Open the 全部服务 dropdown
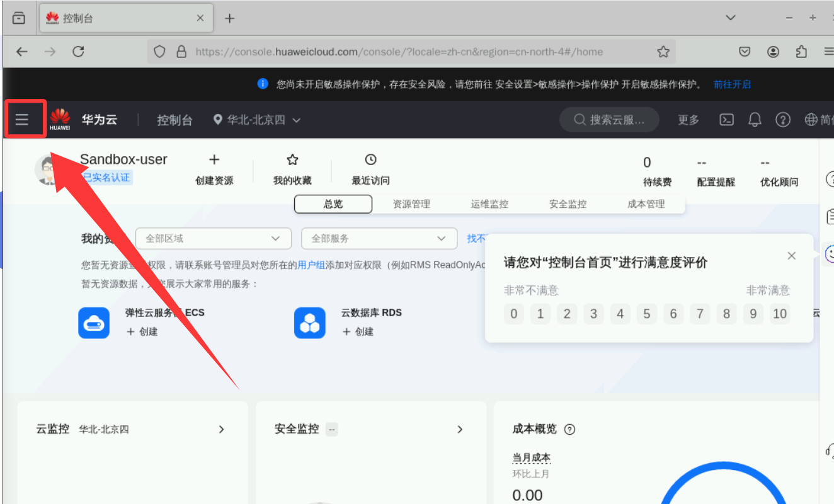 (379, 239)
